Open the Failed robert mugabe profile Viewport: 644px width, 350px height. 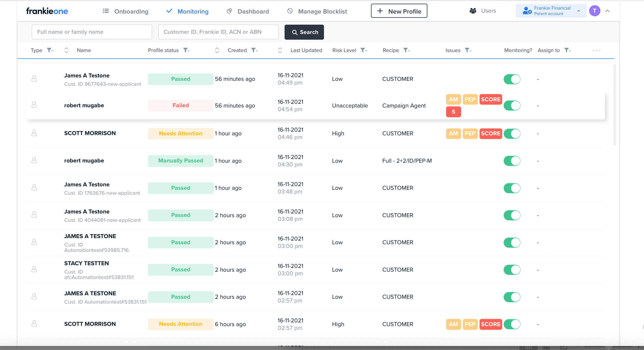pyautogui.click(x=315, y=105)
